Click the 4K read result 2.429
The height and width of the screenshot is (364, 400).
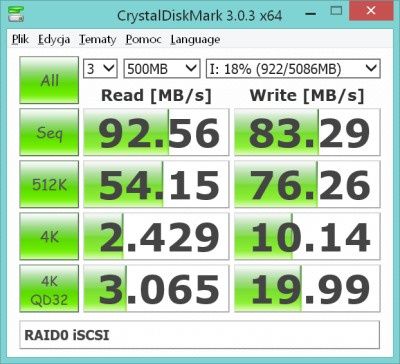156,236
